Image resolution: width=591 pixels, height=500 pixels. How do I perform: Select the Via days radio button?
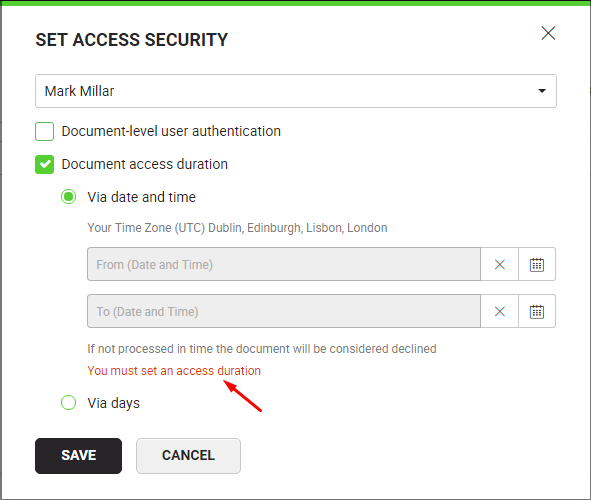(69, 402)
